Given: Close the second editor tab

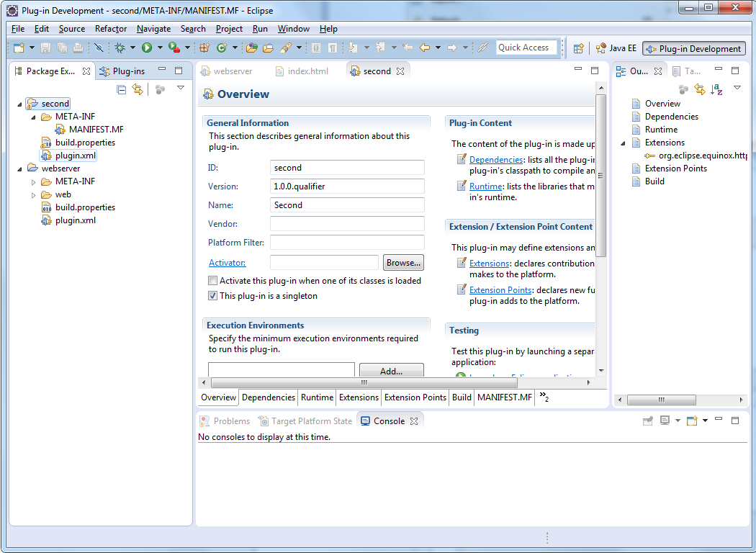Looking at the screenshot, I should coord(400,71).
